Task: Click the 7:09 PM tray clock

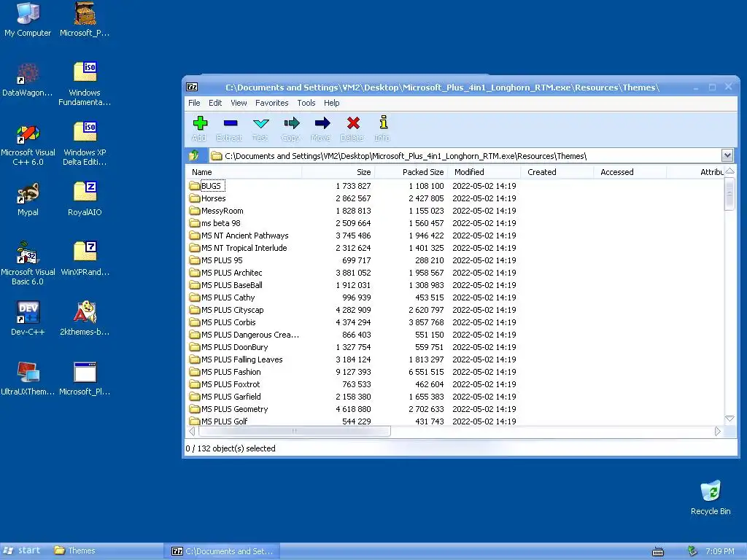Action: 719,551
